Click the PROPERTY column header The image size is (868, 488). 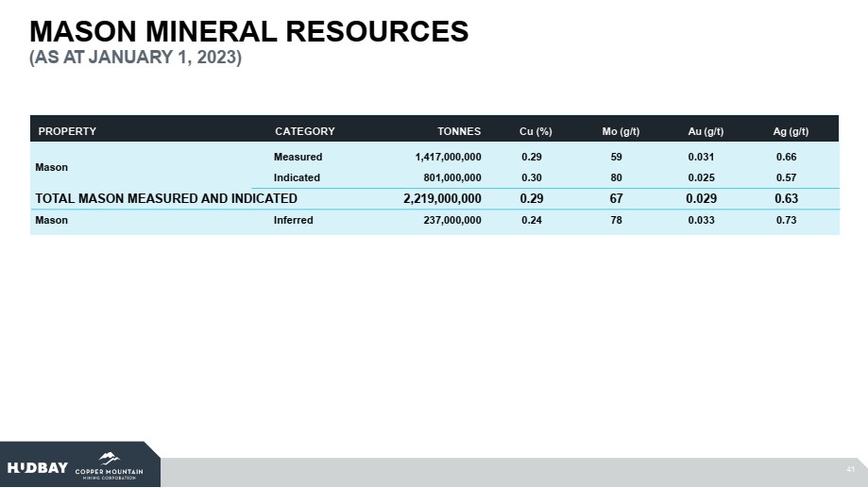(67, 131)
